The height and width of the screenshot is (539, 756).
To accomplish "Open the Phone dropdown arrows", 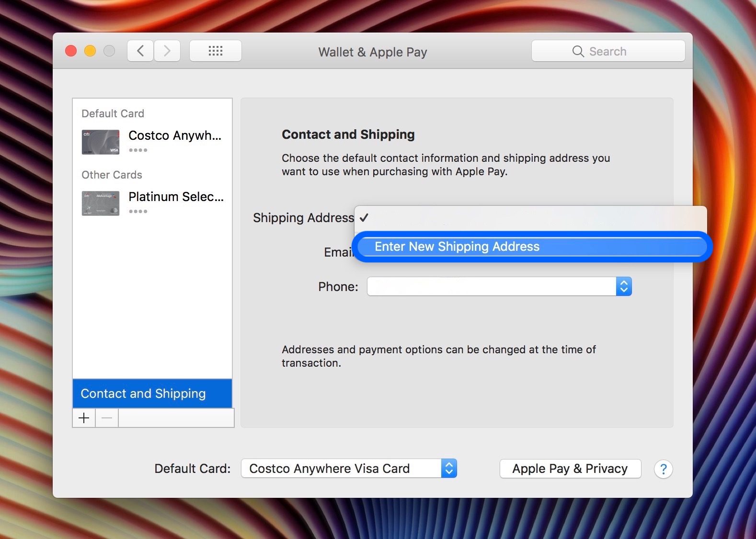I will [624, 286].
